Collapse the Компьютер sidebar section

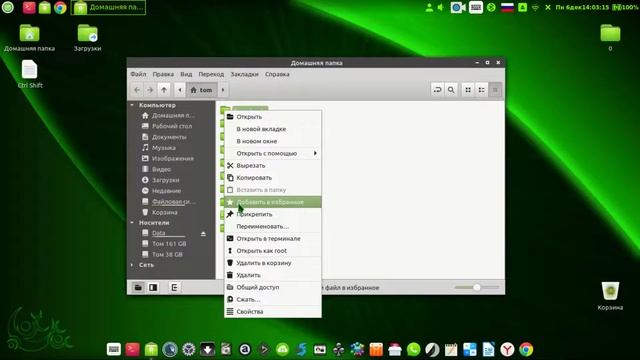(x=132, y=105)
